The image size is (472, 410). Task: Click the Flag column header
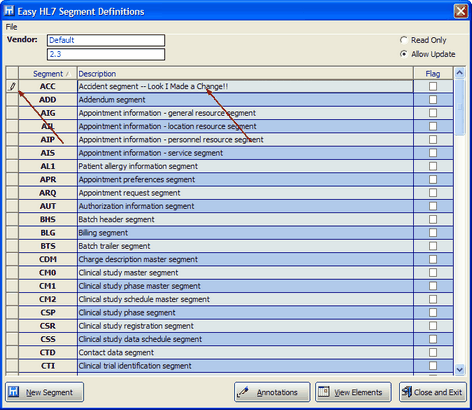click(x=433, y=73)
